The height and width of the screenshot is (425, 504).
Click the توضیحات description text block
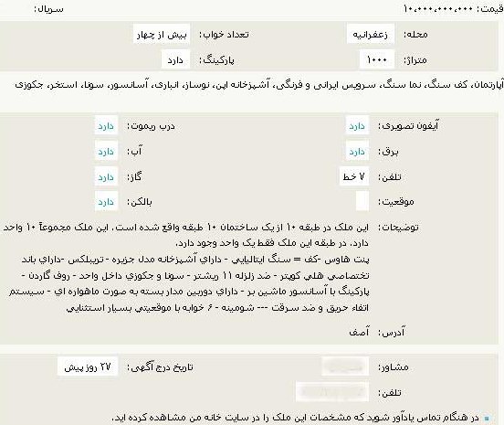(x=186, y=268)
